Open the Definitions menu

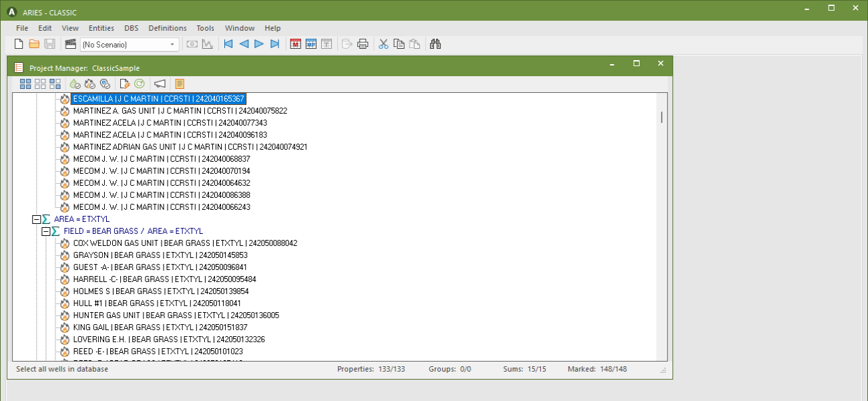(x=168, y=28)
